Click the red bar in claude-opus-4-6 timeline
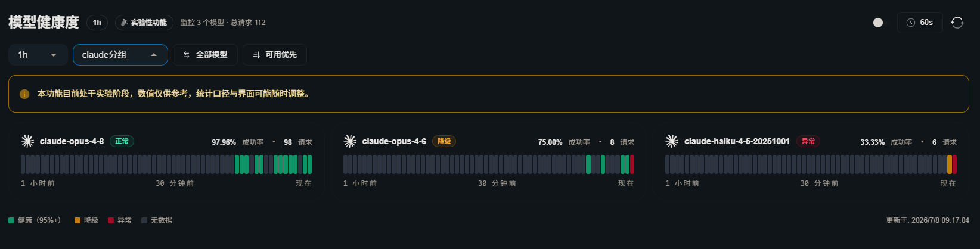The height and width of the screenshot is (249, 980). pos(632,164)
